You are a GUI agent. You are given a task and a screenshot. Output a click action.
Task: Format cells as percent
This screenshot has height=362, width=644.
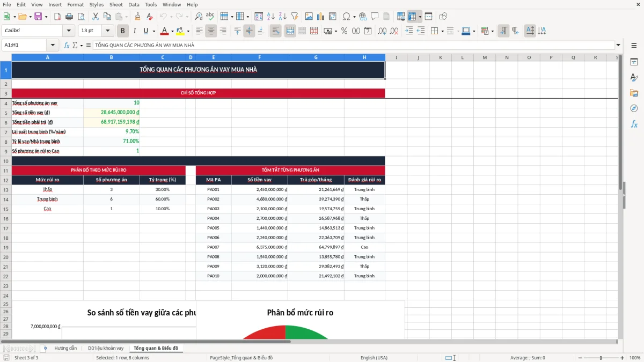tap(344, 31)
